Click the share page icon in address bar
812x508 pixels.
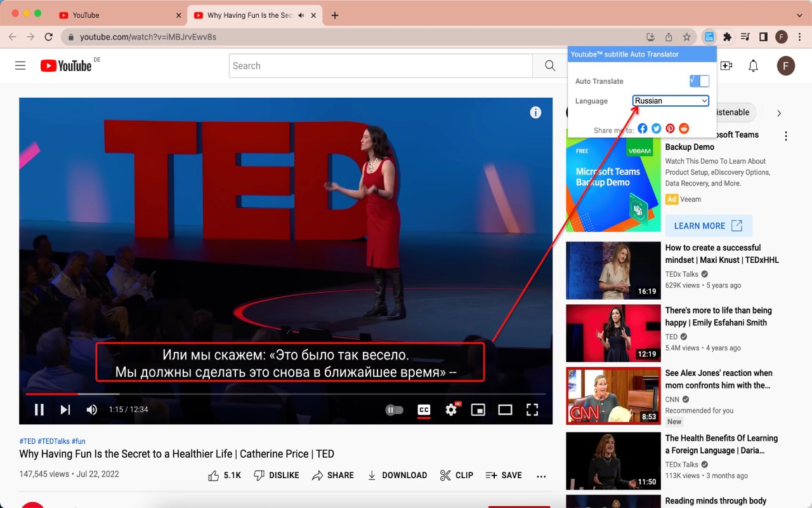[669, 37]
